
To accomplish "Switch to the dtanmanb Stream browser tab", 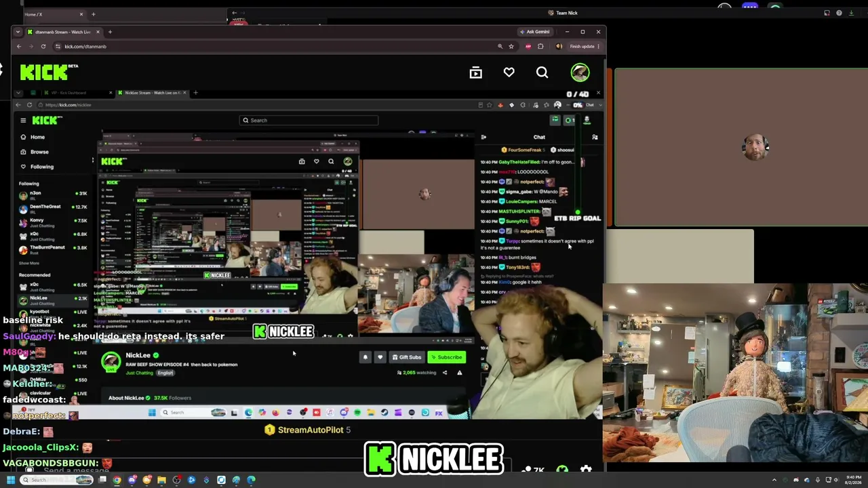I will pyautogui.click(x=62, y=32).
